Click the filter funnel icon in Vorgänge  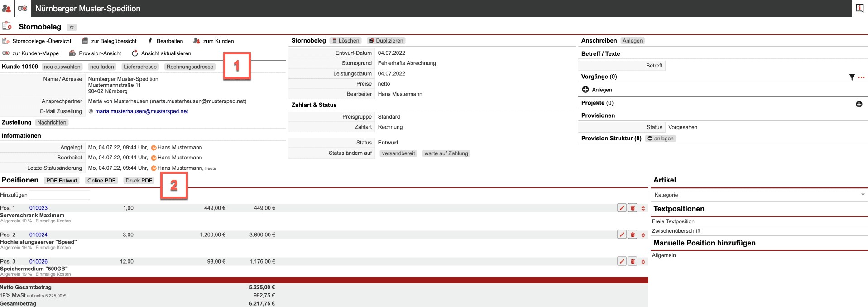click(852, 77)
